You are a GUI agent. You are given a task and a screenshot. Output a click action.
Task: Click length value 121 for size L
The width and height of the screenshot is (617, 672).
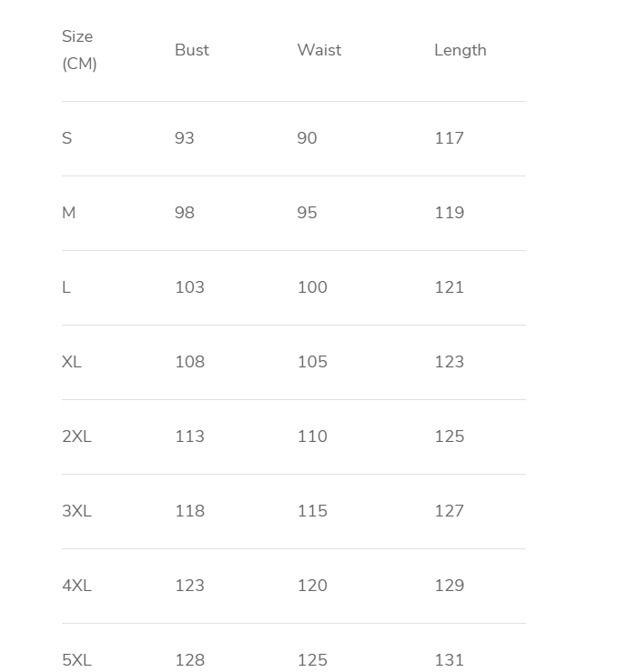click(450, 287)
